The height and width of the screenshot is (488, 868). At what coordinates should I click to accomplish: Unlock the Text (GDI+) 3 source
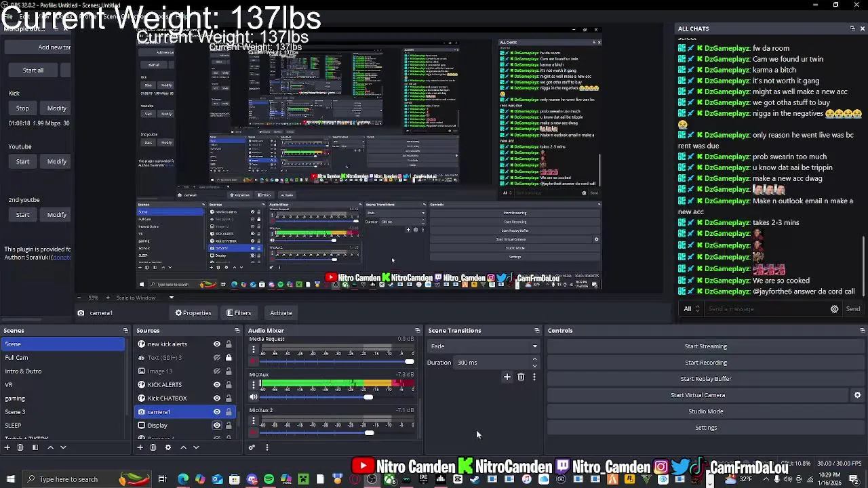point(229,358)
